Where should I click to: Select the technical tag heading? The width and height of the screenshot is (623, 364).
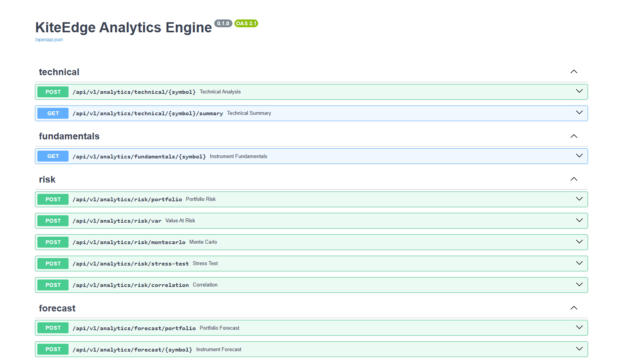[x=59, y=72]
